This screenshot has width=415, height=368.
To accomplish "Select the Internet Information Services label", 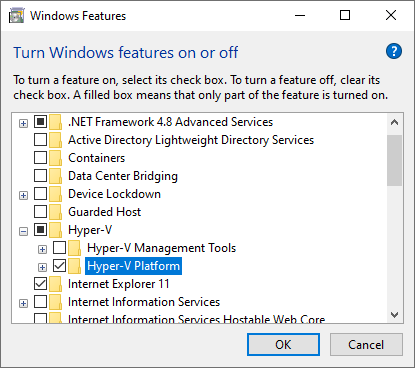I will pyautogui.click(x=144, y=302).
